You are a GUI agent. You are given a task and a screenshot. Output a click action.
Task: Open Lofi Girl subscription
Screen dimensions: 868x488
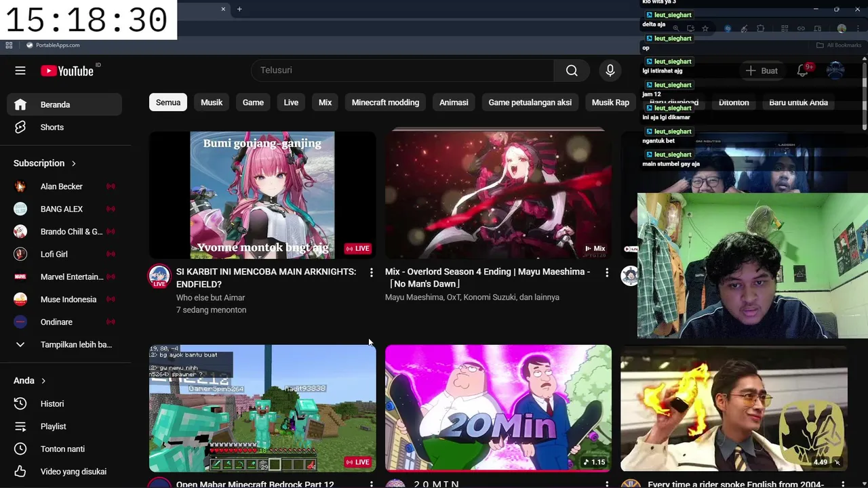coord(64,254)
